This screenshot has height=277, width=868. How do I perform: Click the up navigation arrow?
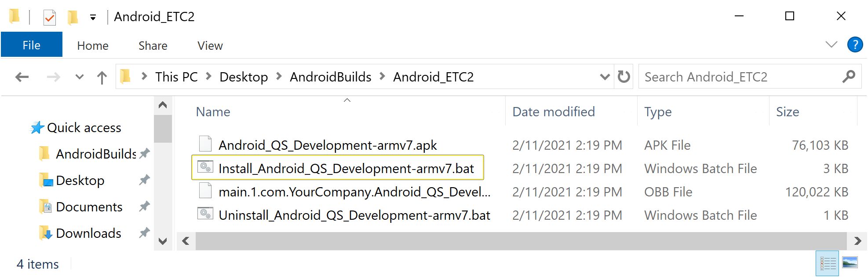102,77
